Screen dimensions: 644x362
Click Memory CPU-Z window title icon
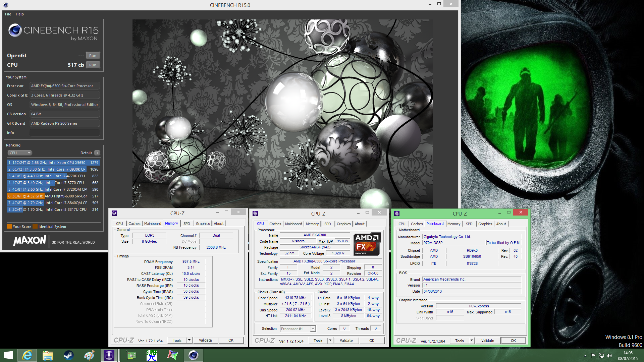click(114, 213)
